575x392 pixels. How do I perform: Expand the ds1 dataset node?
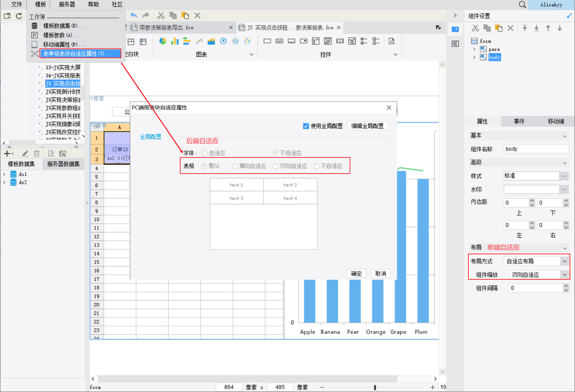(4, 174)
